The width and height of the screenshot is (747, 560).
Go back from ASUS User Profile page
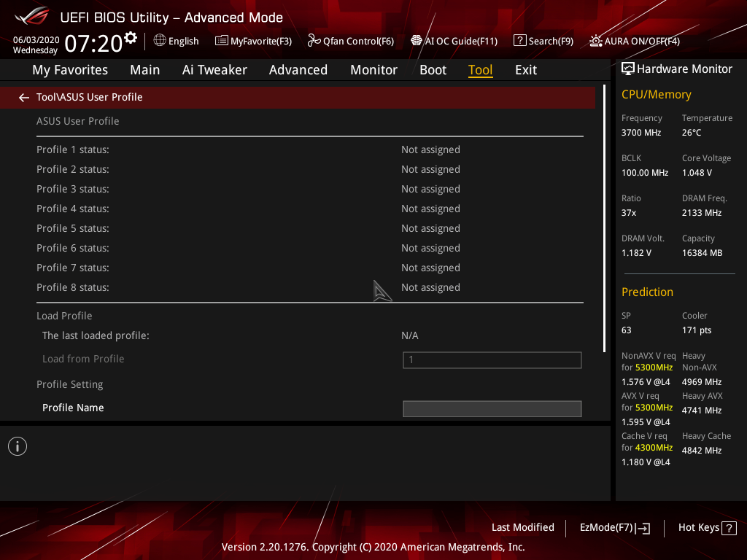tap(23, 96)
